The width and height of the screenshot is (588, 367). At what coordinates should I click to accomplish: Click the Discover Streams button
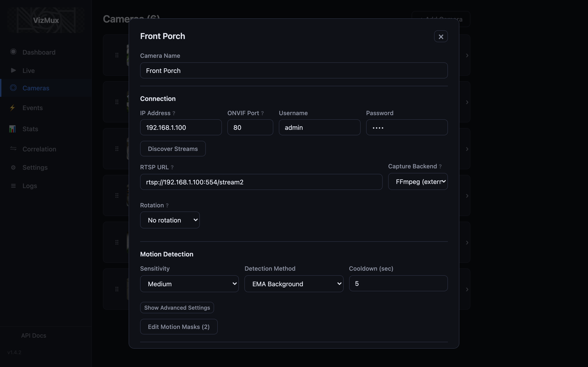coord(172,149)
